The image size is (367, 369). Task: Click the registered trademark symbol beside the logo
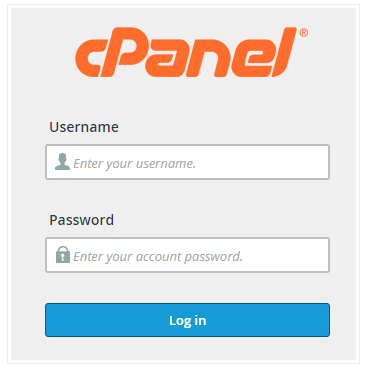pos(303,33)
